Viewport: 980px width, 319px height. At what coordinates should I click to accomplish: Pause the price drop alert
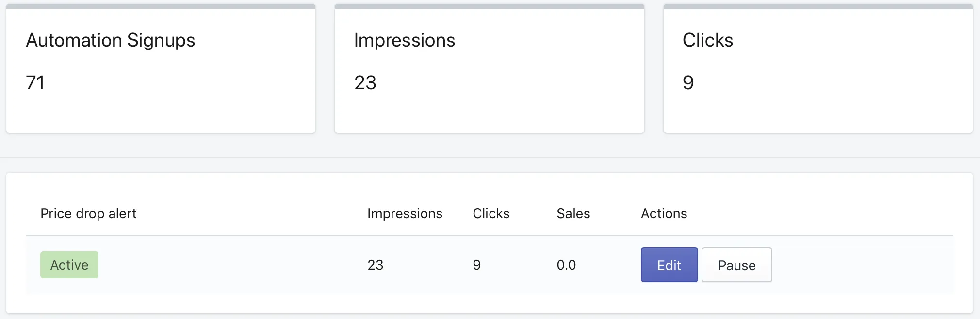736,265
